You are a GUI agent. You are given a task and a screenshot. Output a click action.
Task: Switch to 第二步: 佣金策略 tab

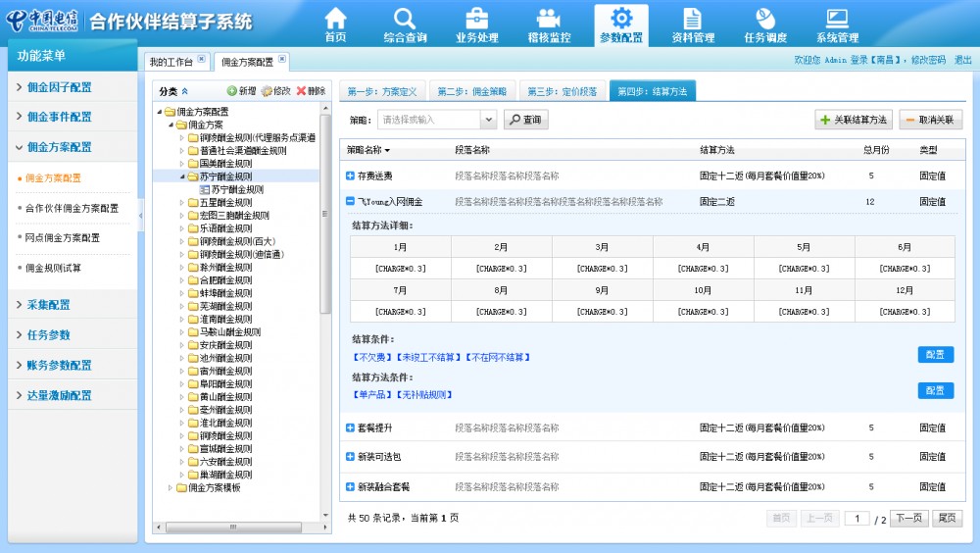point(472,91)
